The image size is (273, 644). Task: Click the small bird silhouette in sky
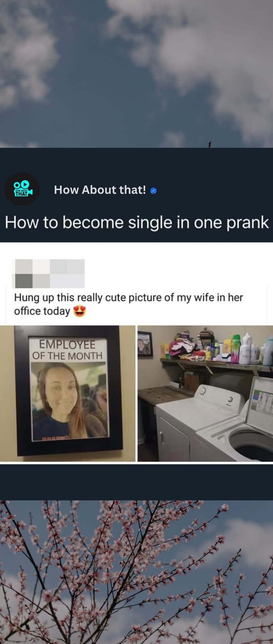[209, 145]
